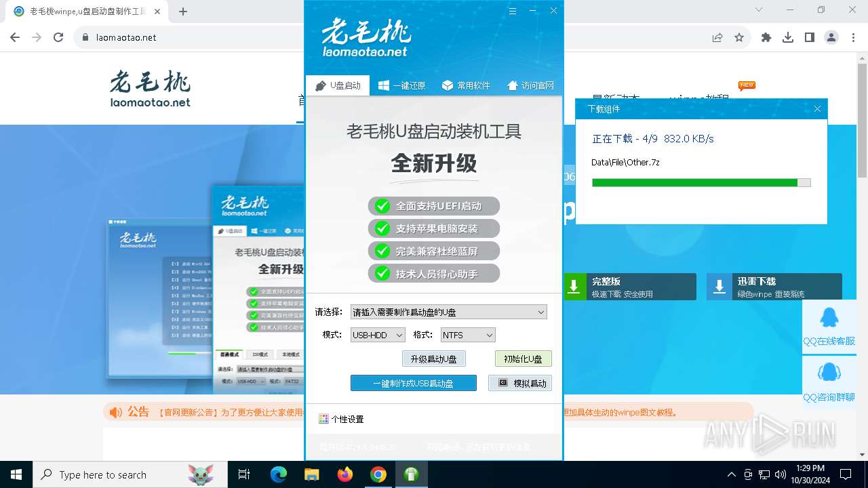Open the 访问官网 tab
Viewport: 868px width, 488px height.
530,85
